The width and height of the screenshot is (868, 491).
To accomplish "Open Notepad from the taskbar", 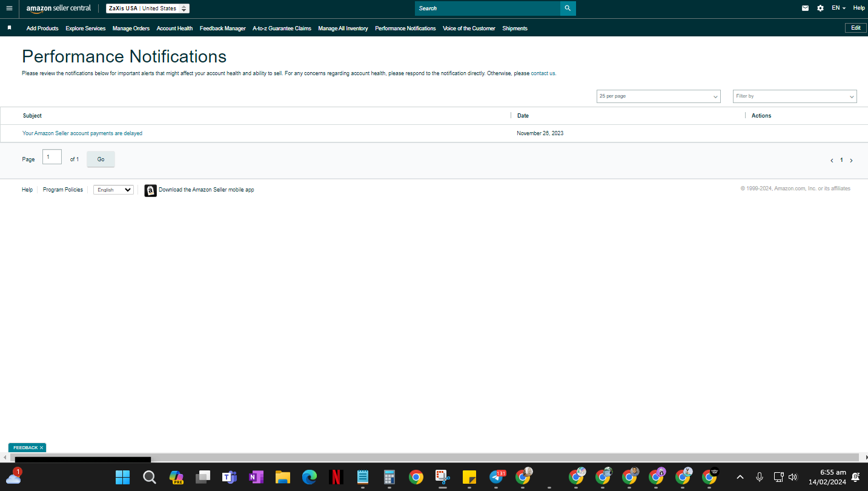I will pyautogui.click(x=363, y=478).
